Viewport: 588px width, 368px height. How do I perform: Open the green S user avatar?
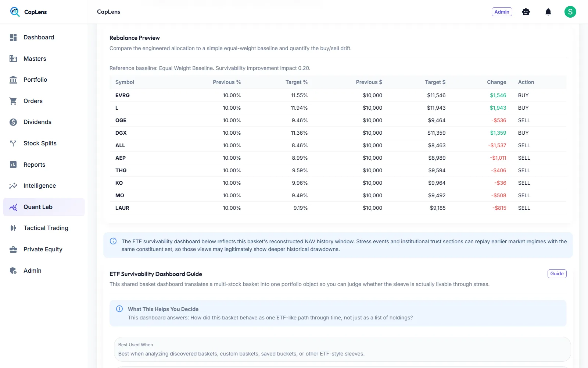click(x=570, y=12)
